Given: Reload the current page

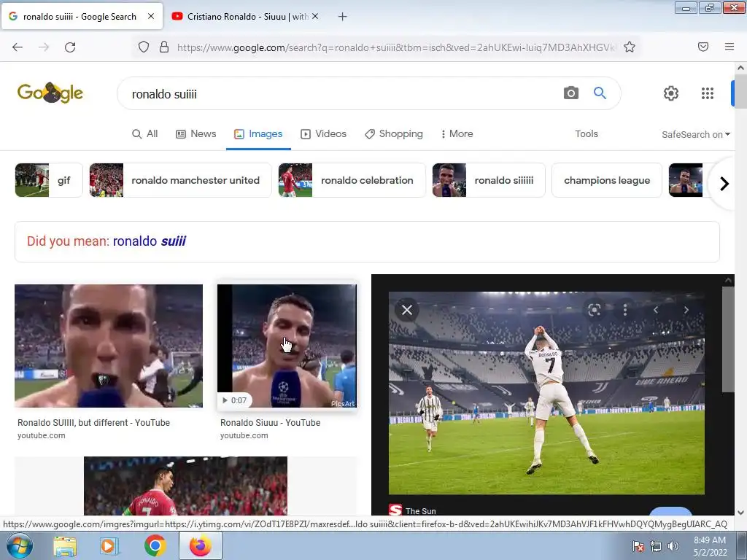Looking at the screenshot, I should coord(70,47).
